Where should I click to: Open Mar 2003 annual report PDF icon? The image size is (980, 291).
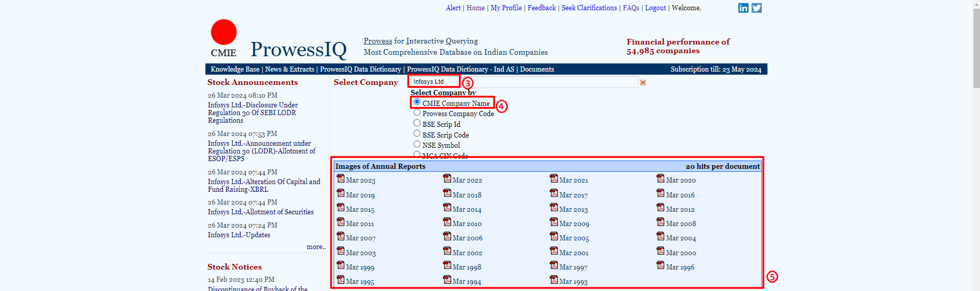[340, 251]
